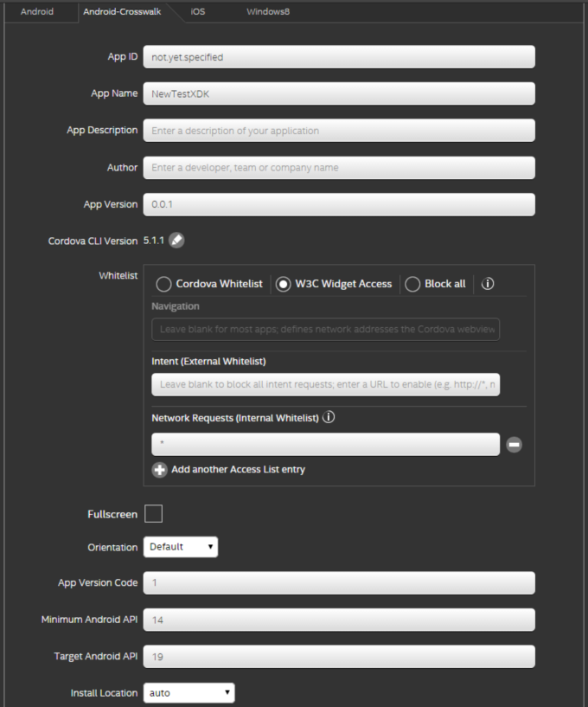Screen dimensions: 588x707
Task: Click the Whitelist label
Action: click(x=118, y=275)
